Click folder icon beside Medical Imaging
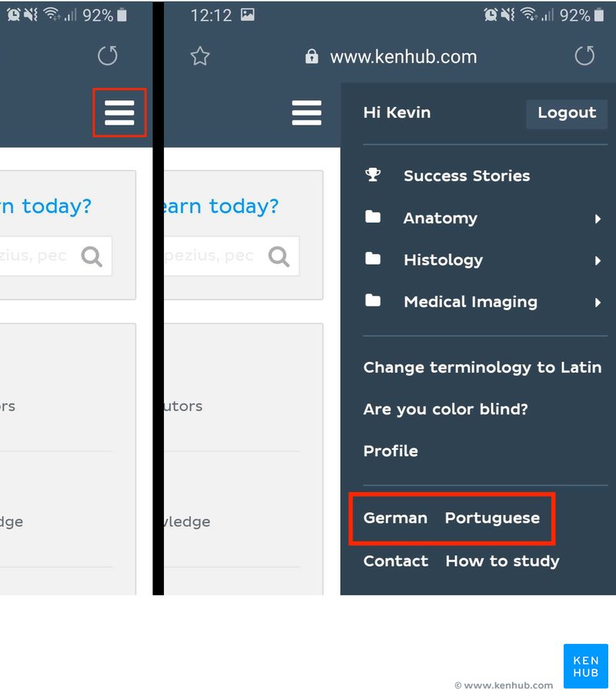The height and width of the screenshot is (697, 616). point(373,301)
